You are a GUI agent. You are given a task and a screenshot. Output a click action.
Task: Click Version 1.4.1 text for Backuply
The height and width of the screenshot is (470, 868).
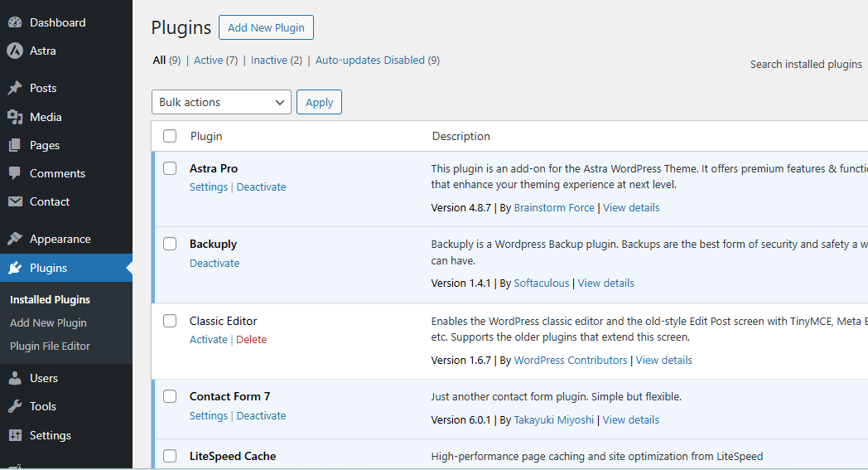point(461,283)
